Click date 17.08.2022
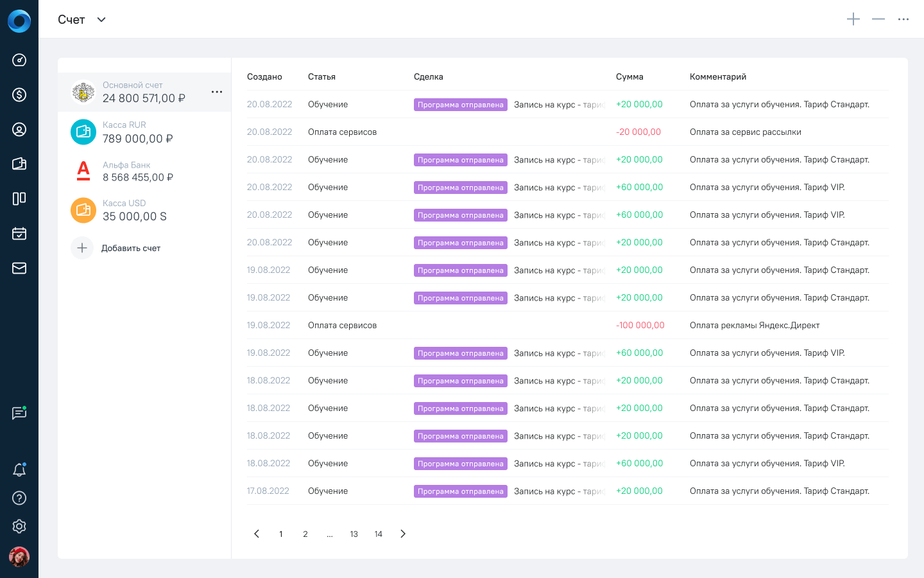The height and width of the screenshot is (578, 924). [x=268, y=491]
